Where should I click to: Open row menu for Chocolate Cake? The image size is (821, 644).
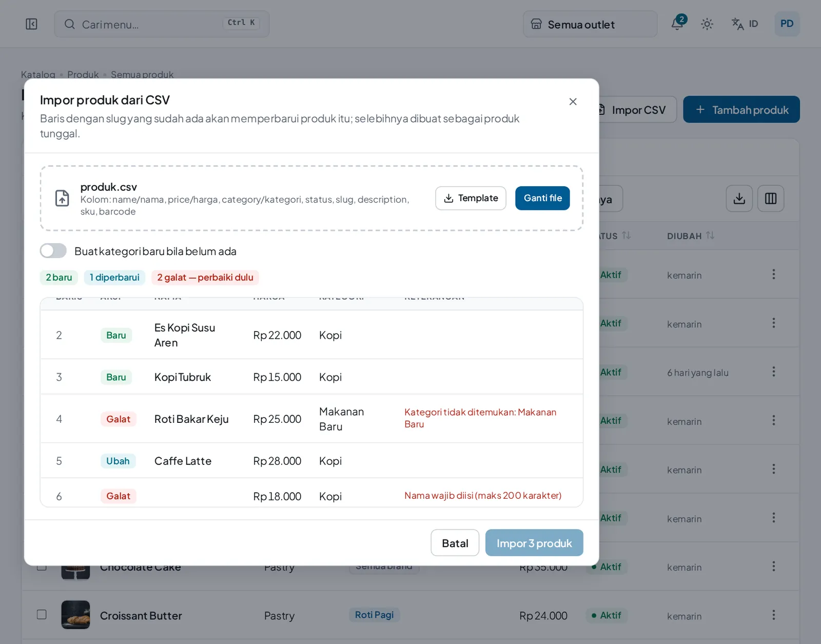click(773, 566)
